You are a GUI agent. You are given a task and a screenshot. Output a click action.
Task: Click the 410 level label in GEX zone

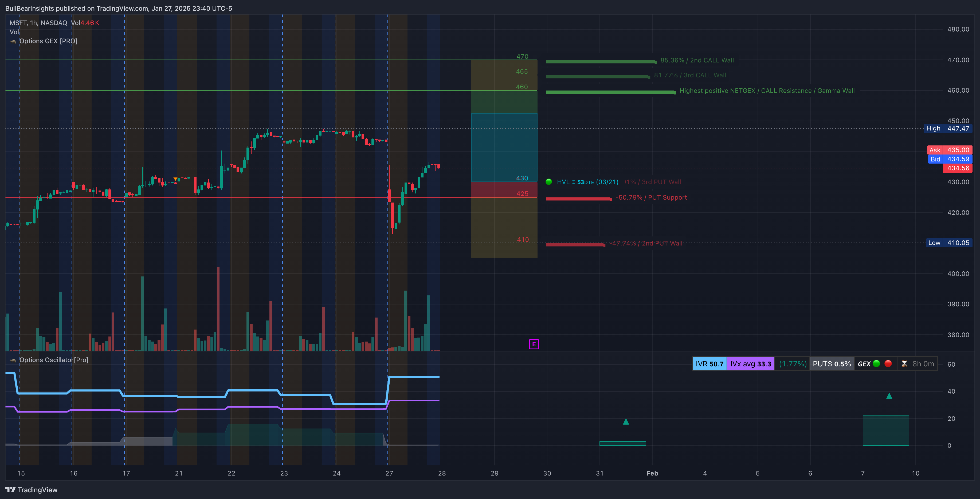522,239
